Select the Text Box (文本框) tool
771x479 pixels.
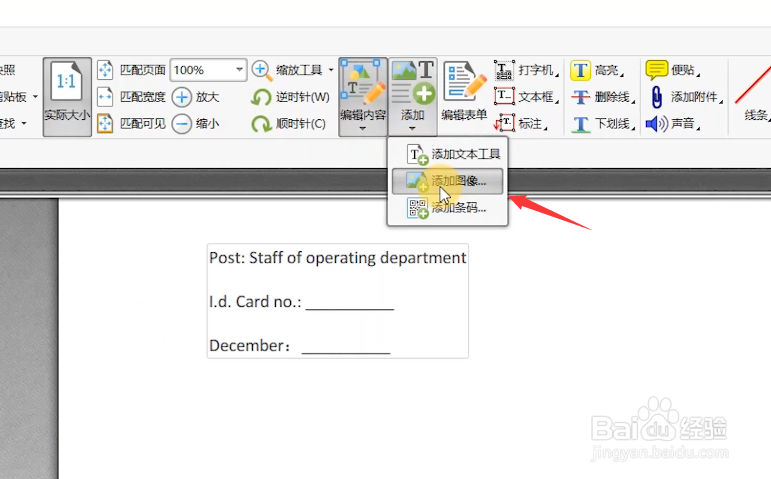[526, 97]
